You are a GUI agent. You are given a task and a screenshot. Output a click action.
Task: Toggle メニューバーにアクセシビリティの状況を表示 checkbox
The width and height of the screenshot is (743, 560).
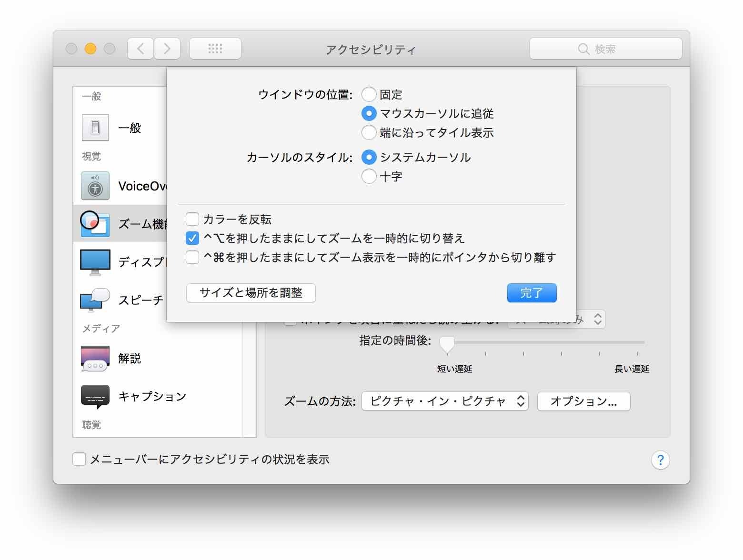pyautogui.click(x=79, y=459)
